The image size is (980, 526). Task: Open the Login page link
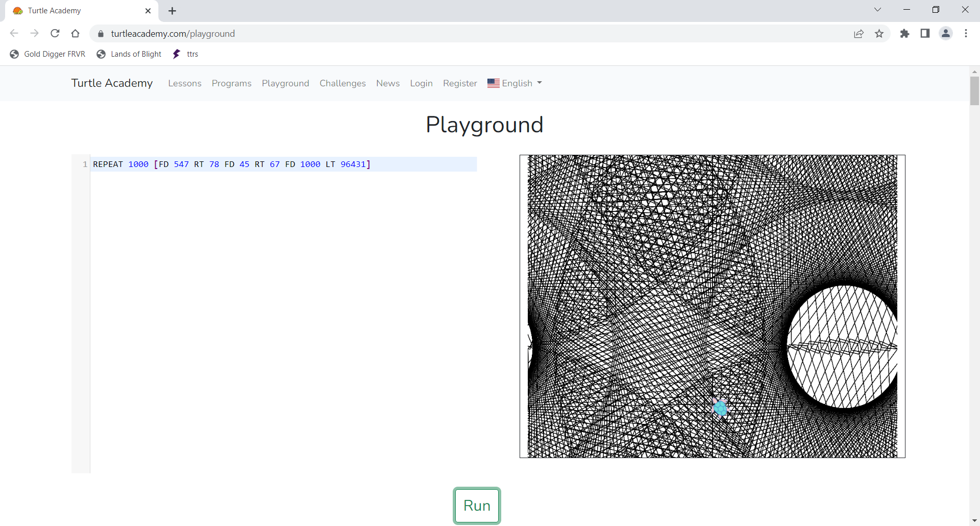(421, 83)
